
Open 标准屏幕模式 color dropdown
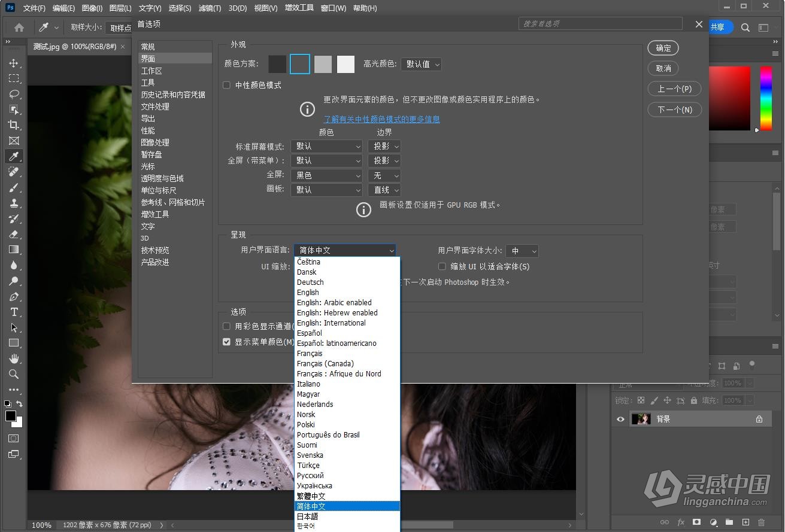click(x=326, y=146)
